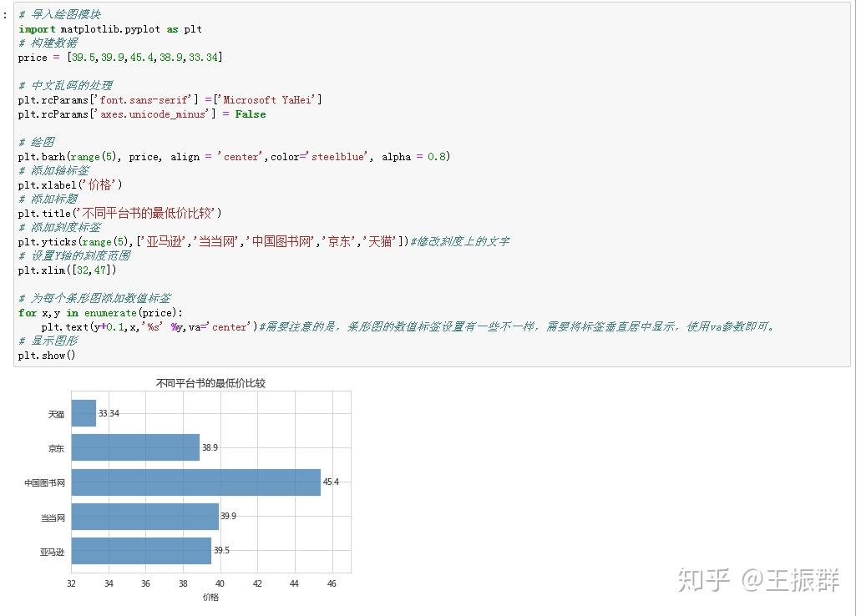Click the shortest 天猫 bar
Image resolution: width=861 pixels, height=616 pixels.
(x=84, y=414)
